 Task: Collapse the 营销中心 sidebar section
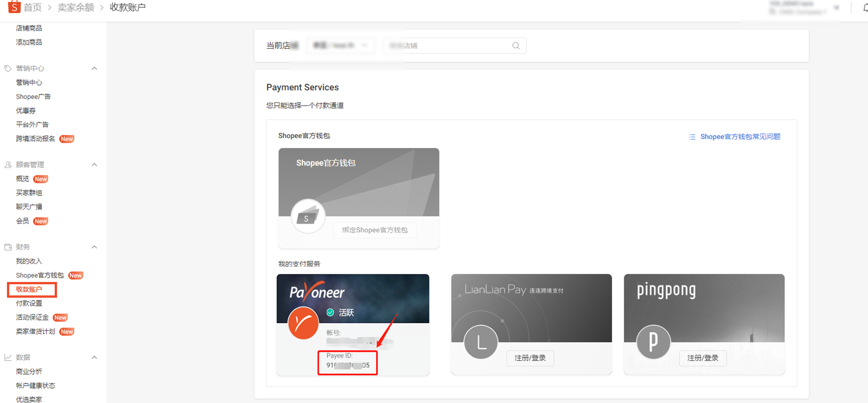(x=94, y=68)
